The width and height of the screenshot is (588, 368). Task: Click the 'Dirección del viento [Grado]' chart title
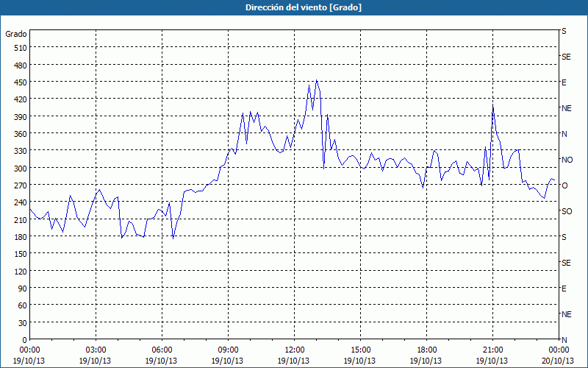coord(304,7)
